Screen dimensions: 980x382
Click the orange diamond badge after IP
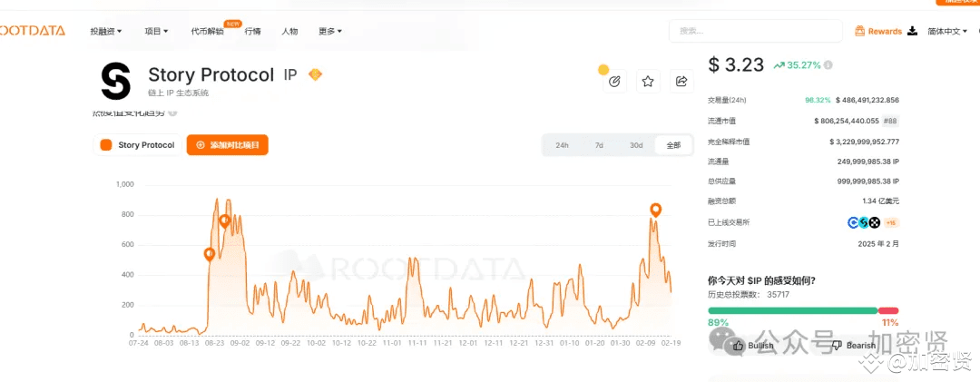click(x=315, y=74)
